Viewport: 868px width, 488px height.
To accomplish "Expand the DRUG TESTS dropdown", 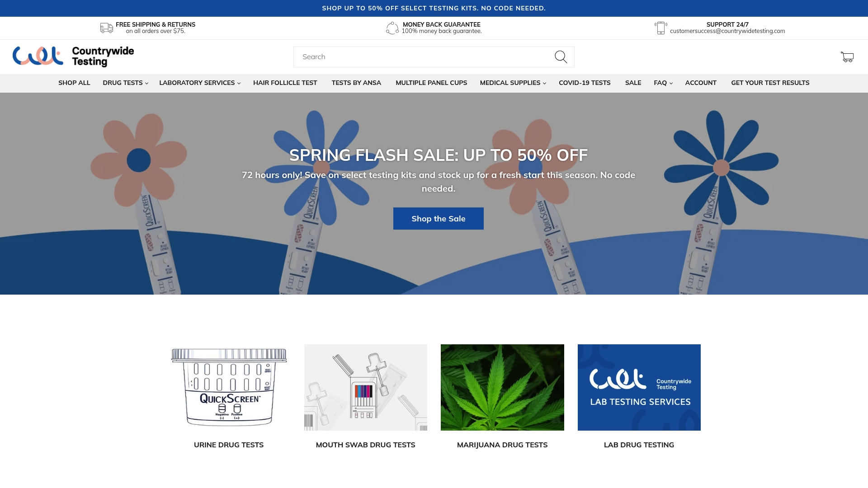I will [125, 83].
